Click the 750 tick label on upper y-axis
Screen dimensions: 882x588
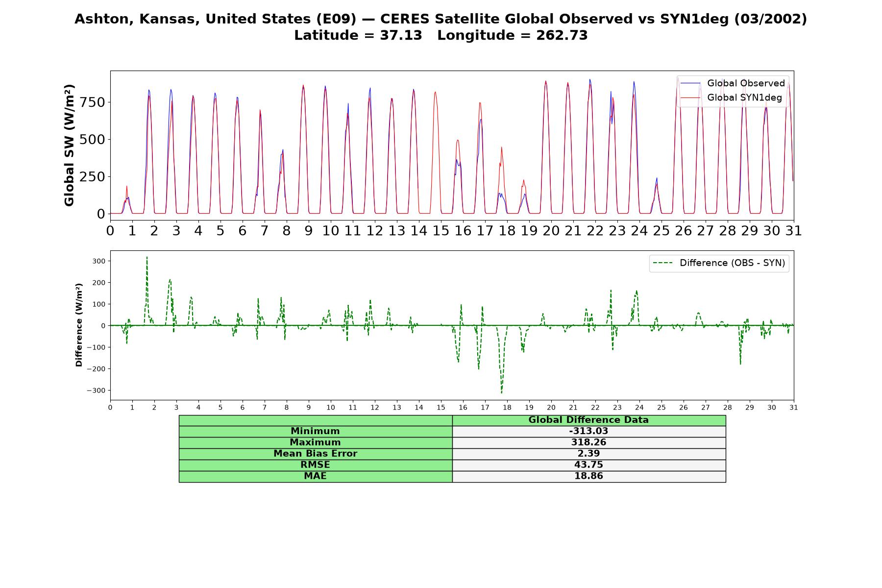(94, 102)
